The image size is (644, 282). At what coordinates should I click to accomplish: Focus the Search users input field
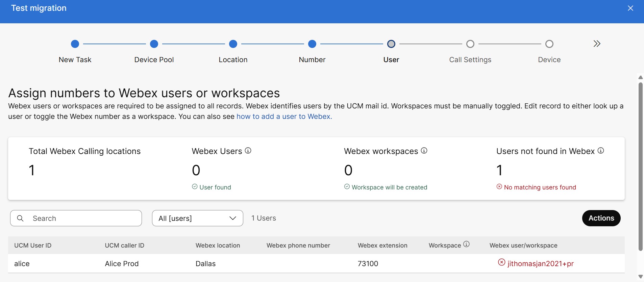(x=84, y=219)
